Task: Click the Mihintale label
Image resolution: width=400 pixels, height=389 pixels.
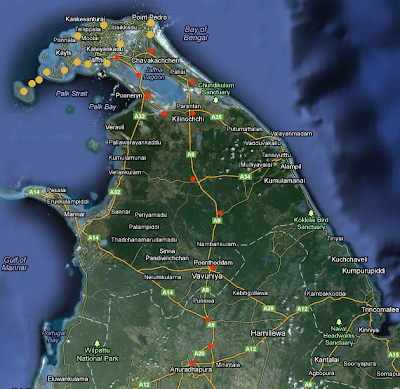Action: tap(228, 365)
